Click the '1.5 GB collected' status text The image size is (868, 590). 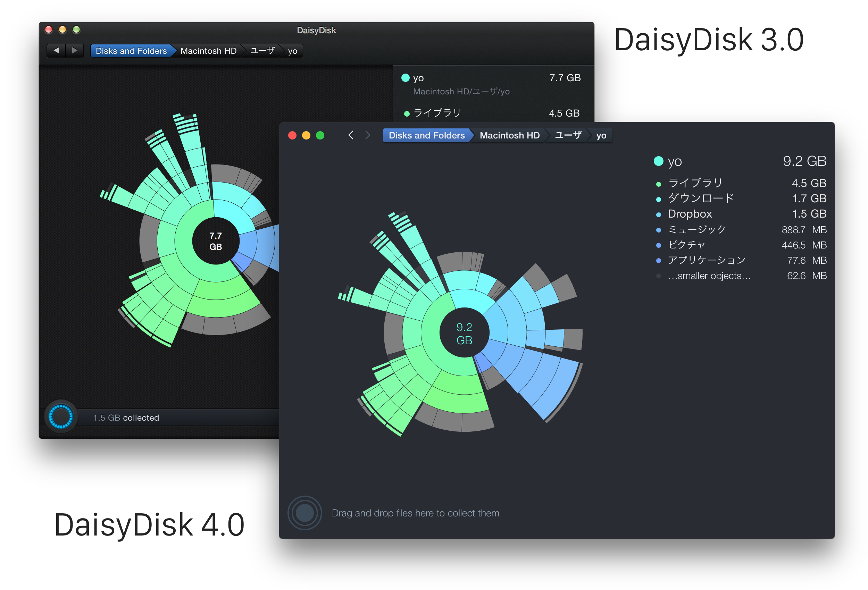coord(126,418)
